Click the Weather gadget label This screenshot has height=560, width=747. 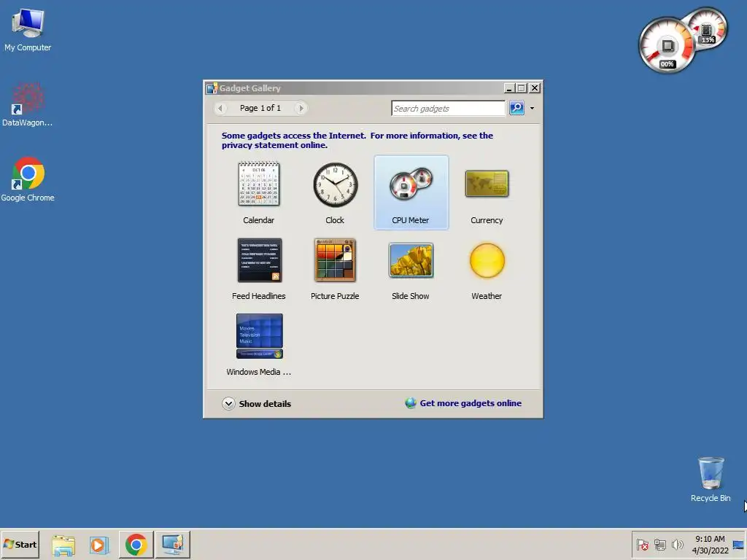pyautogui.click(x=487, y=296)
